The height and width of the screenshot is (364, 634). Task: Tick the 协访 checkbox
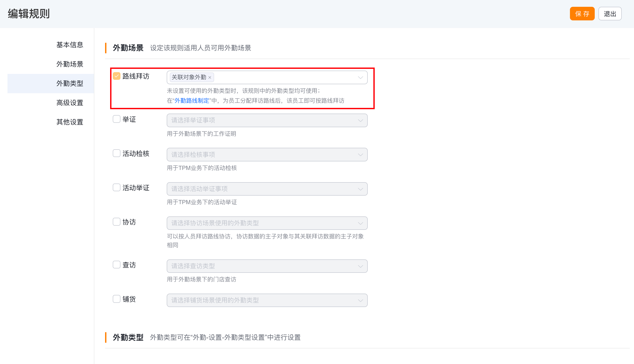(x=116, y=222)
